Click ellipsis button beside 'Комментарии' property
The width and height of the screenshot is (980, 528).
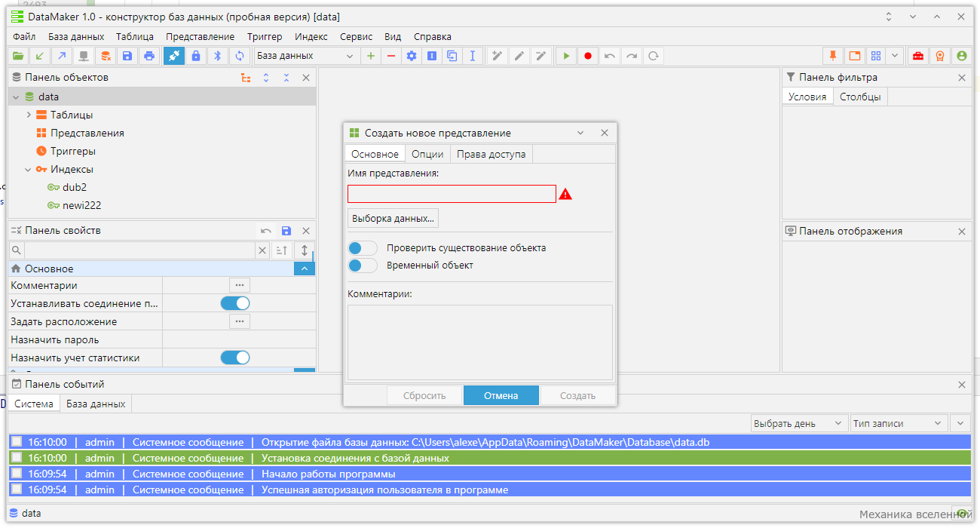pos(240,285)
